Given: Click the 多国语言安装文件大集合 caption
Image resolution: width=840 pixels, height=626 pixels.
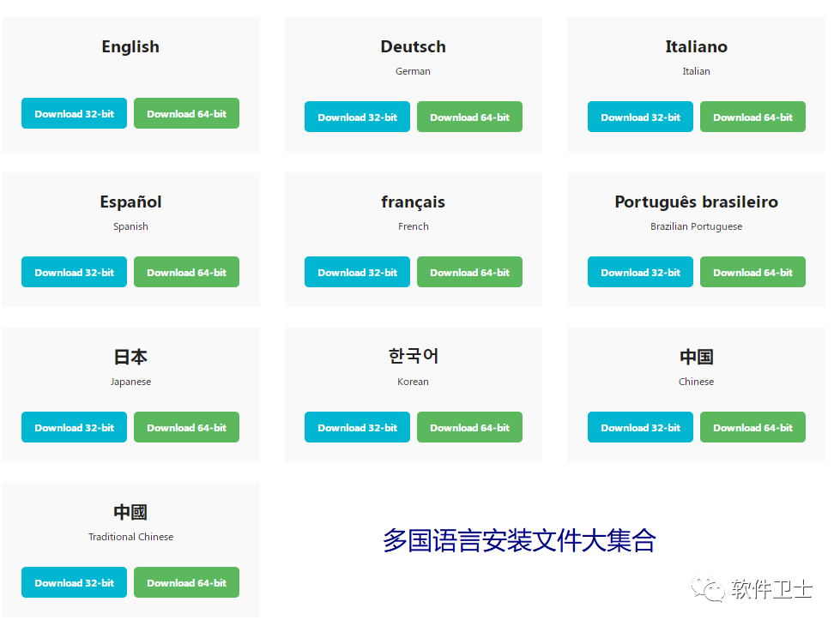Looking at the screenshot, I should (519, 540).
